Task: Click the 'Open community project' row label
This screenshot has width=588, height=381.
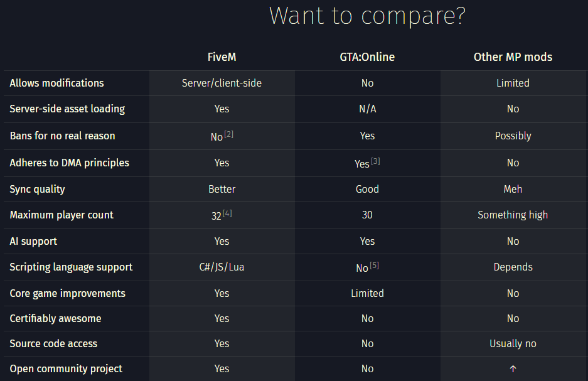Action: (x=66, y=368)
